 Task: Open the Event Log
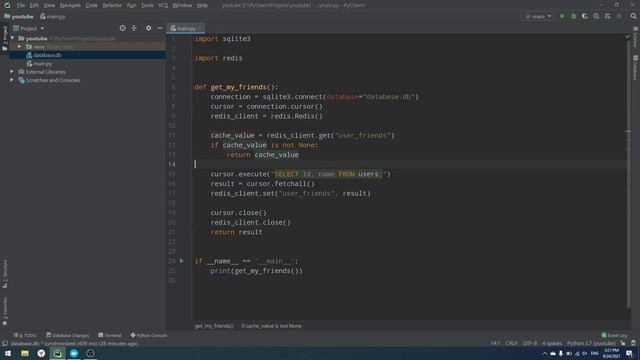pyautogui.click(x=614, y=335)
